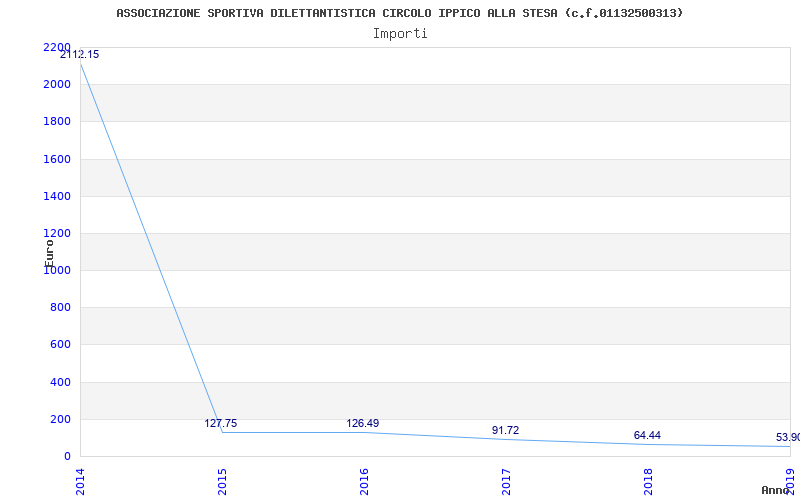The height and width of the screenshot is (500, 800).
Task: Click the 127.75 data label
Action: pos(221,423)
